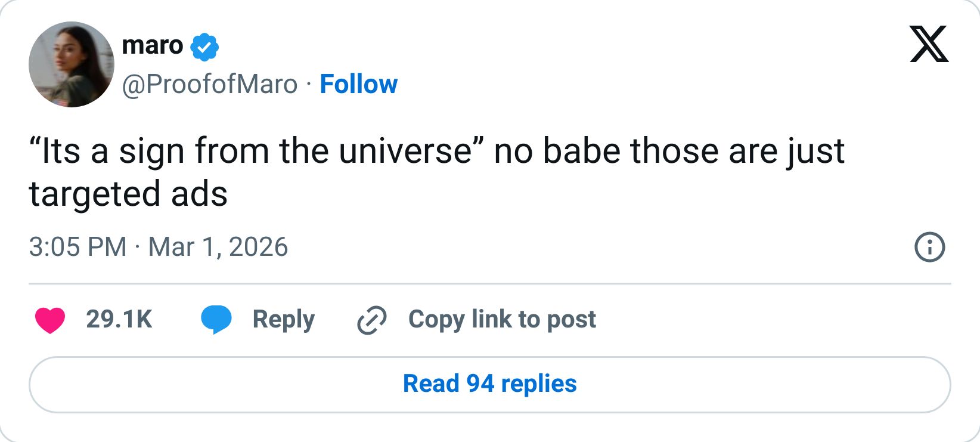Click the chain link copy icon
This screenshot has width=980, height=442.
pyautogui.click(x=372, y=320)
